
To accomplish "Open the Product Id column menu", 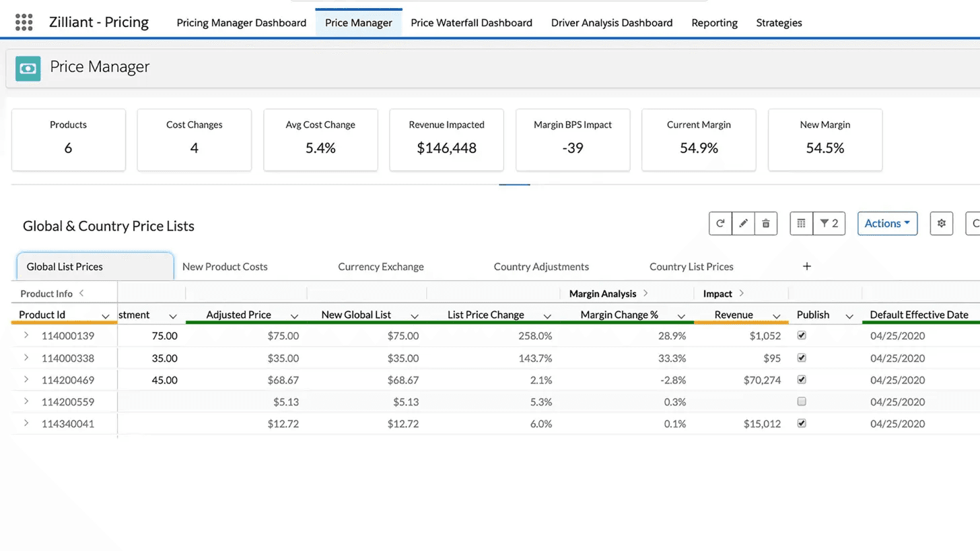I will pos(106,316).
